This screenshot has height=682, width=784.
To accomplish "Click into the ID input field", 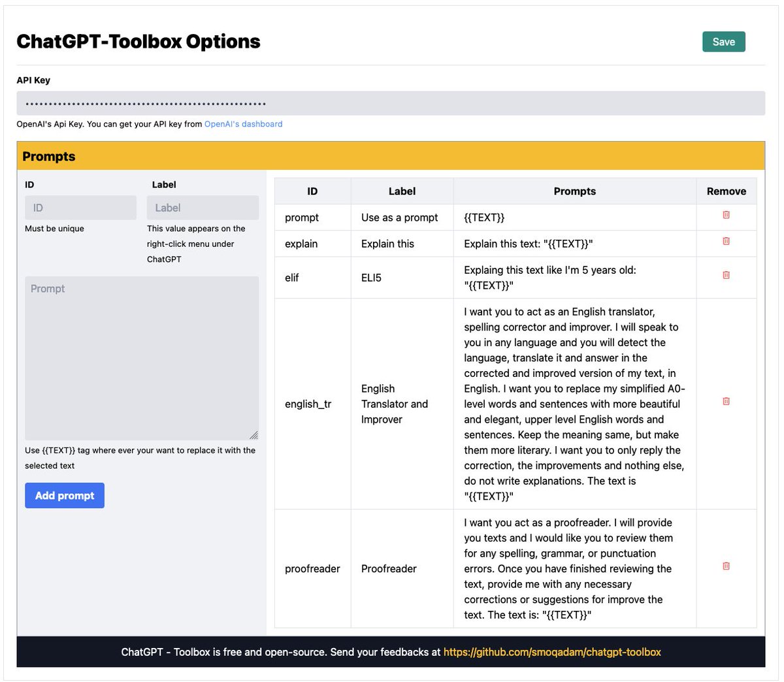I will click(x=80, y=208).
